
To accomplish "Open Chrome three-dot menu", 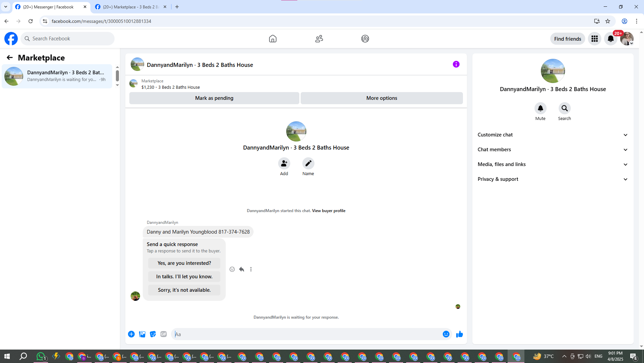I will click(637, 21).
